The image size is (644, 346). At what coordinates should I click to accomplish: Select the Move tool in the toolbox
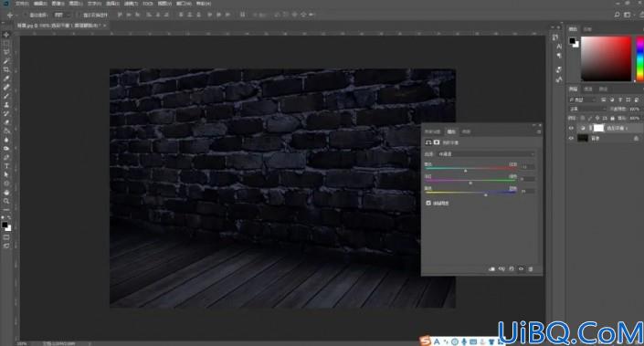6,35
